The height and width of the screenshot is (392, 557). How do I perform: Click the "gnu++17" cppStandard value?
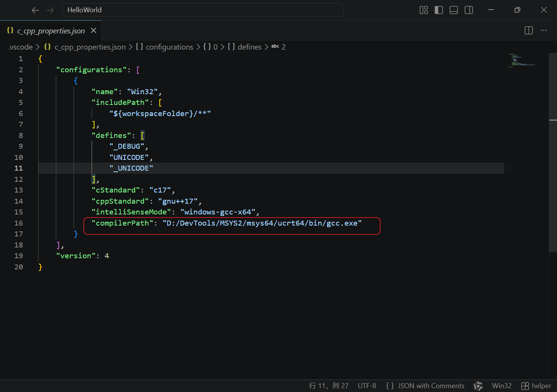point(178,201)
